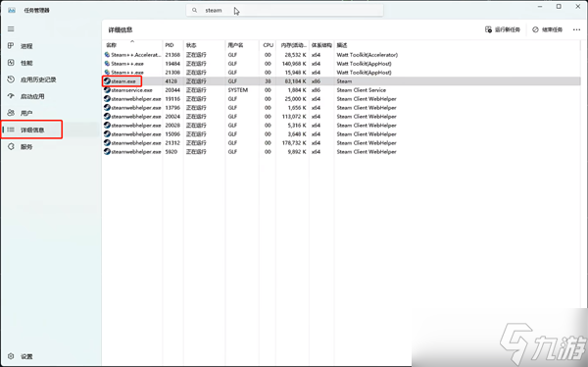Click steamwebhelper.exe name with PID 20028
The height and width of the screenshot is (367, 588).
[136, 125]
